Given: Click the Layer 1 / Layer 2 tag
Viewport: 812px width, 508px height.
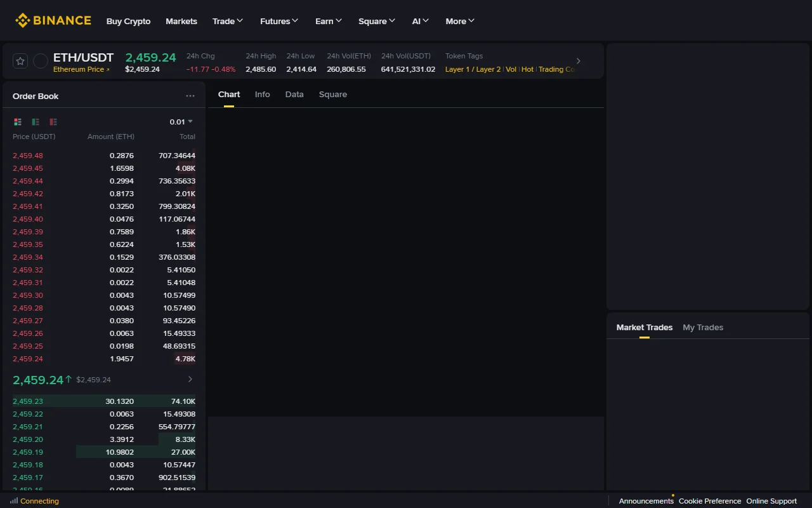Looking at the screenshot, I should 473,69.
